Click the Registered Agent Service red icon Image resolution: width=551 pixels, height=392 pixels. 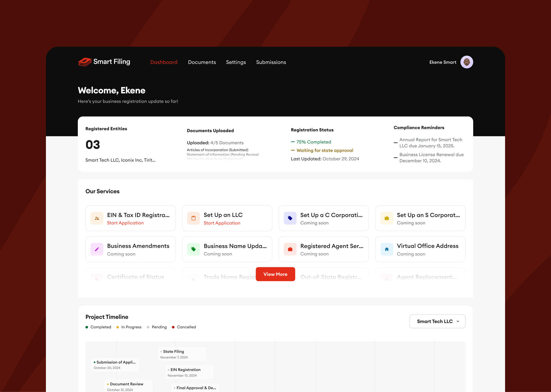point(290,249)
